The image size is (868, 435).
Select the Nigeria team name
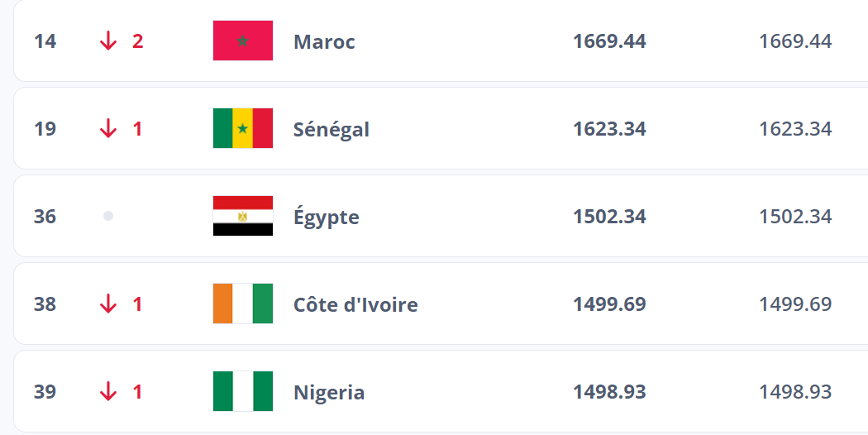point(329,393)
